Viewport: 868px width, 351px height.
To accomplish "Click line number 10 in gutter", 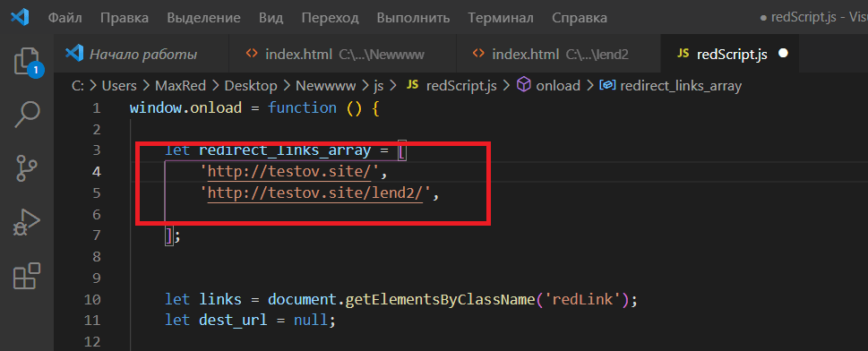I will 93,299.
